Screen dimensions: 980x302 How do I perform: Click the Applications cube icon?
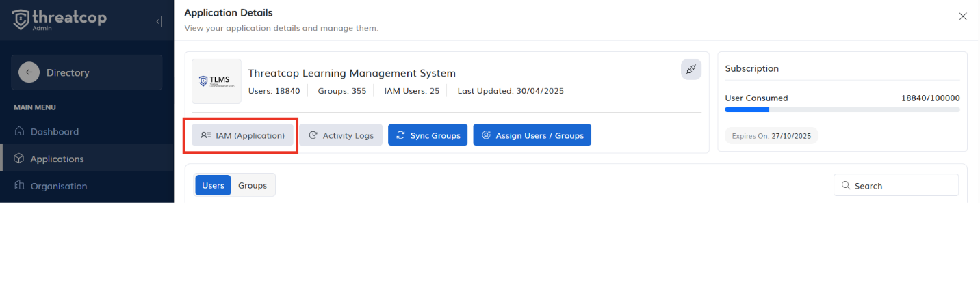click(19, 159)
